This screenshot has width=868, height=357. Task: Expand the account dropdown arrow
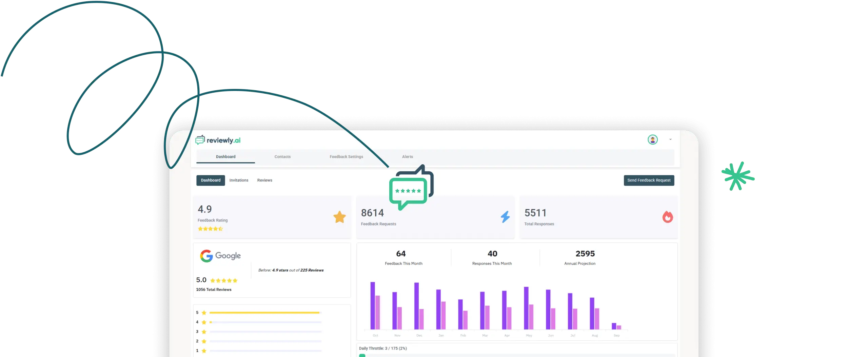670,139
